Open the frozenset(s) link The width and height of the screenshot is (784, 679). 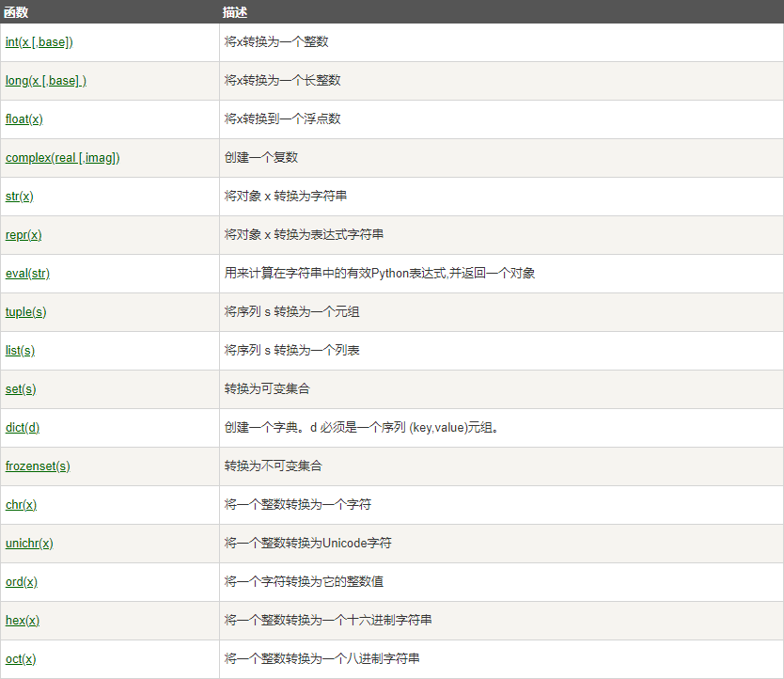click(x=38, y=466)
